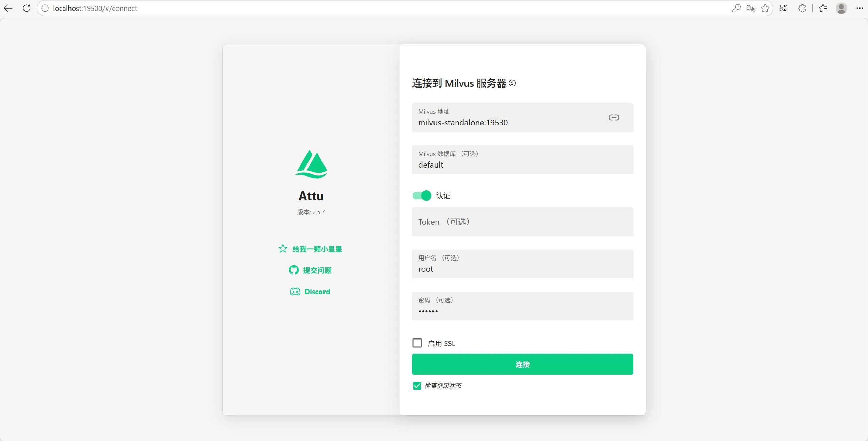Screen dimensions: 868x441
Task: Click the star icon beside 给我一颗小星星
Action: [x=282, y=248]
